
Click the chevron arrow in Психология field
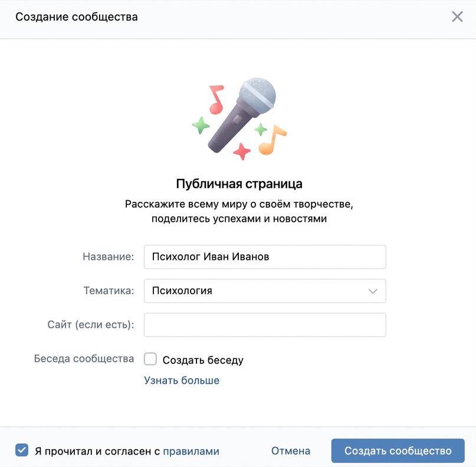click(373, 291)
